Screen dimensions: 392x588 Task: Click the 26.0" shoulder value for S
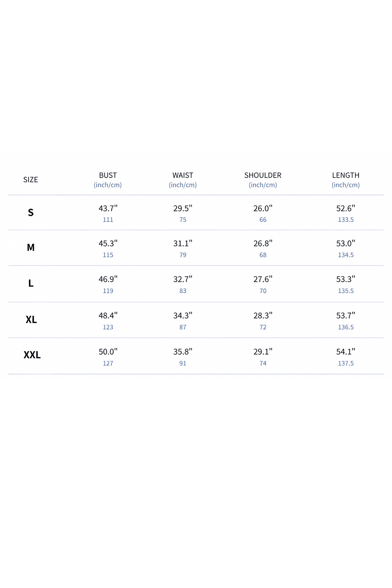pos(263,208)
